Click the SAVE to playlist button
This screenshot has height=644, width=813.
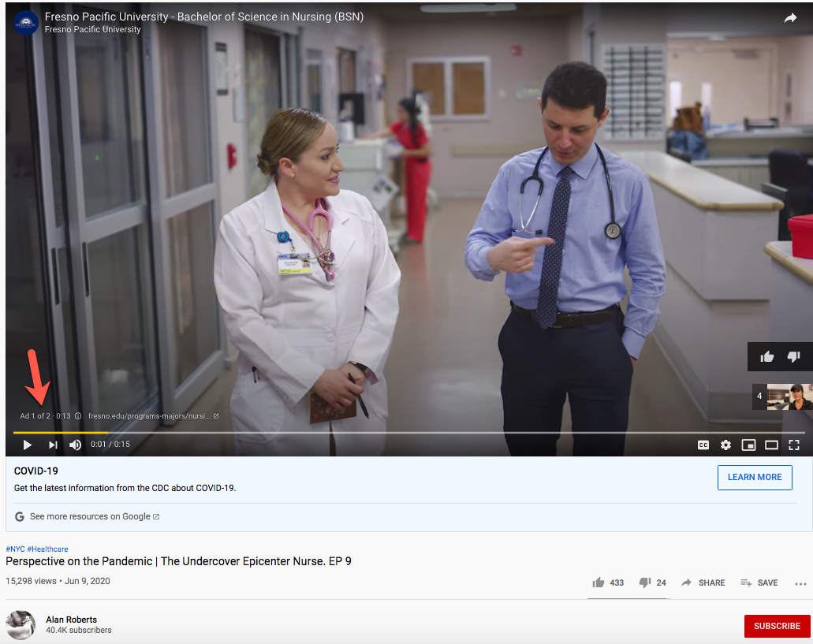coord(759,583)
